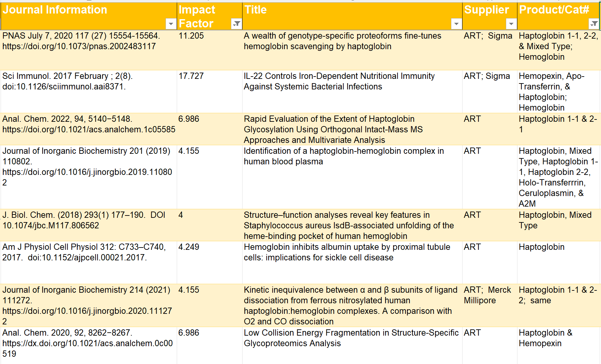Click the ART; Merck Millipore supplier cell
The width and height of the screenshot is (601, 364).
click(487, 295)
